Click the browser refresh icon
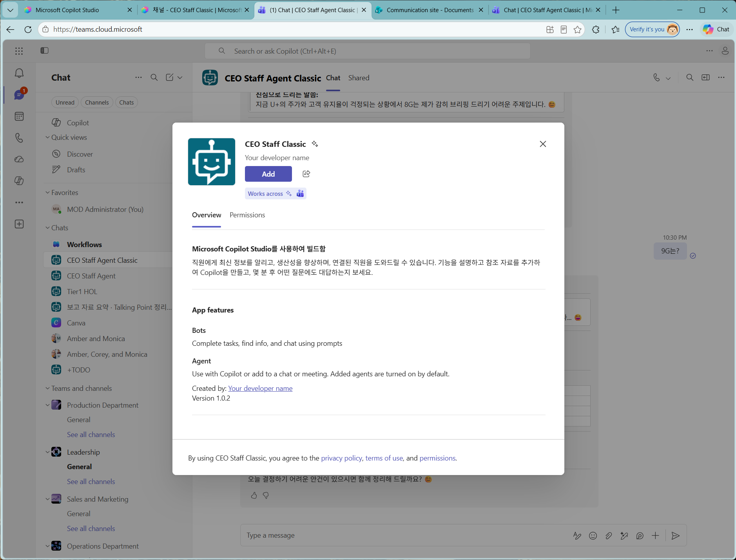 tap(28, 29)
